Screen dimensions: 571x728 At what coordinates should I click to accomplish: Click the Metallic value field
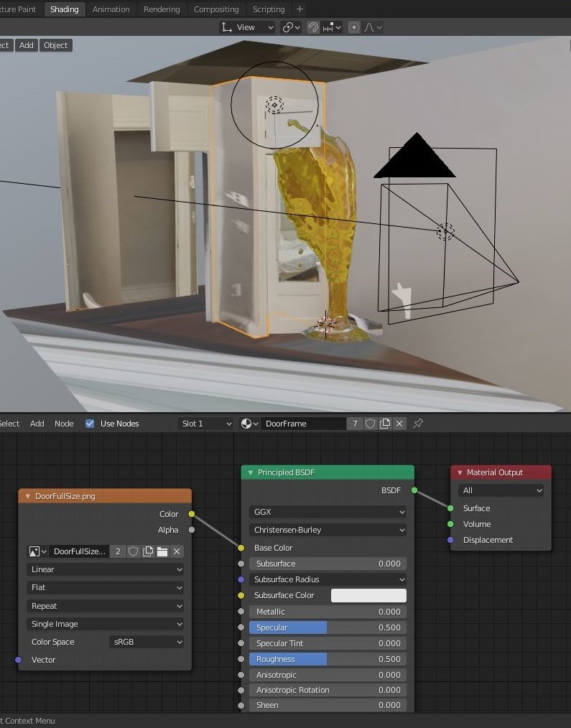coord(328,612)
